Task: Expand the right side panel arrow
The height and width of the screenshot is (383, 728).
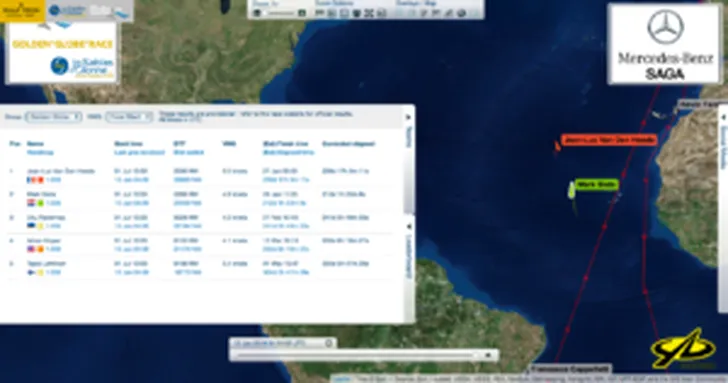Action: click(723, 117)
